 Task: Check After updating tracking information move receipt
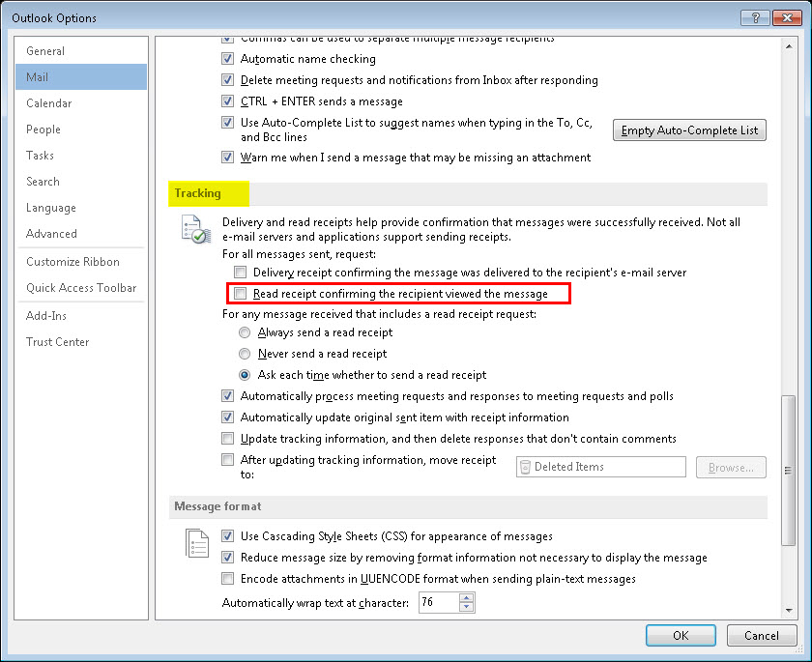227,460
